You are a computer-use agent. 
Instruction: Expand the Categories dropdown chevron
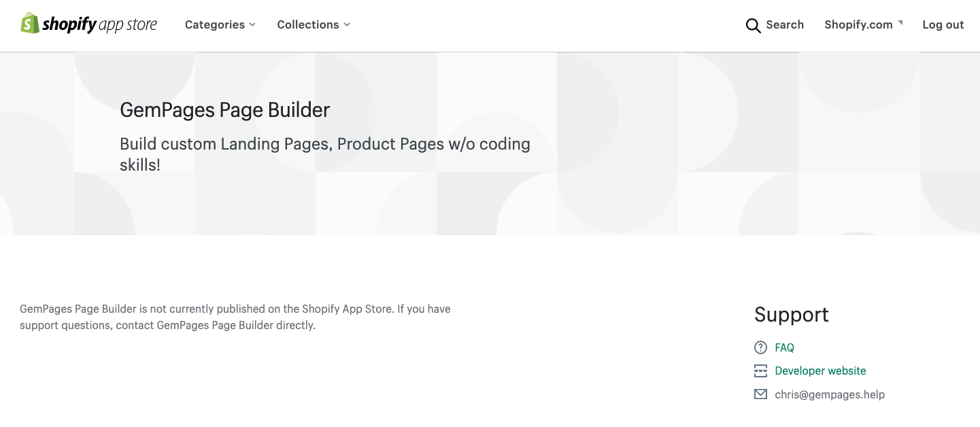[252, 24]
